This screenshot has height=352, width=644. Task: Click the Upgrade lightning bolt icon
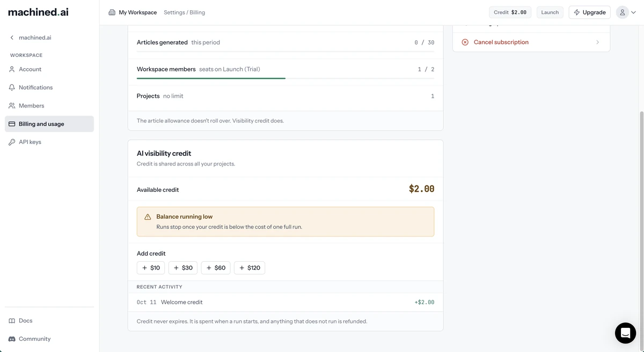(577, 12)
